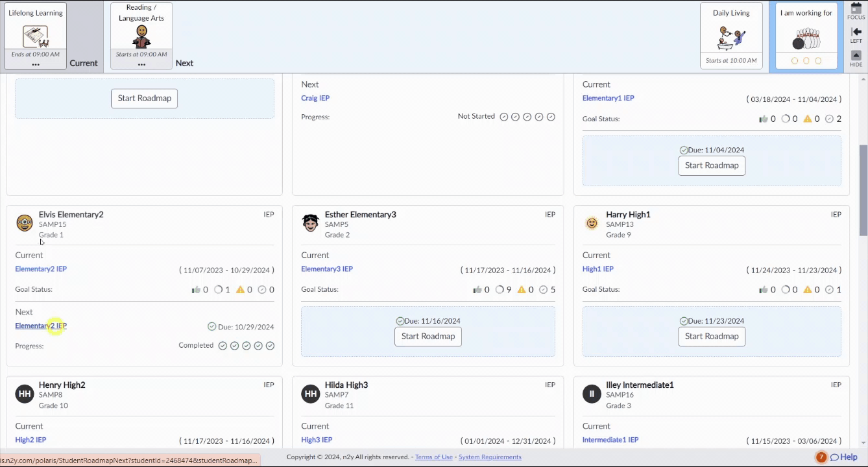Click warning triangle icon in Elvis goal status
The height and width of the screenshot is (467, 868).
[x=240, y=290]
